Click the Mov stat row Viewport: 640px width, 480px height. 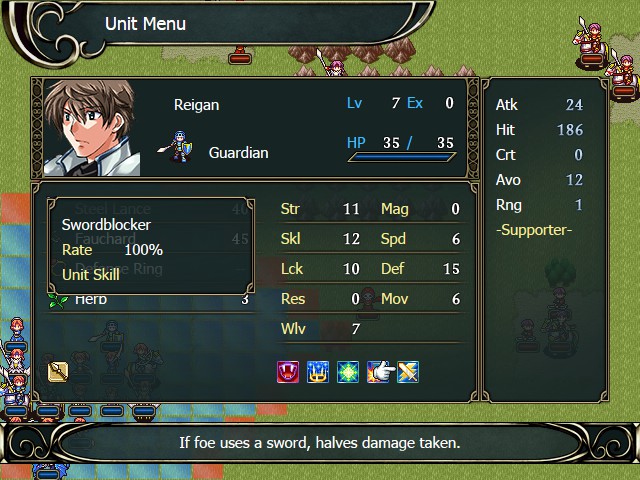point(420,299)
